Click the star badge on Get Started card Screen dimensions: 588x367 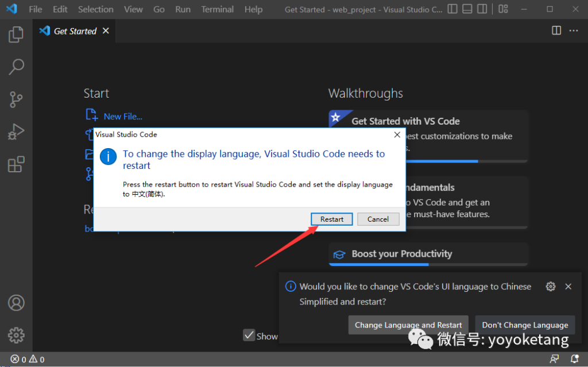[335, 118]
